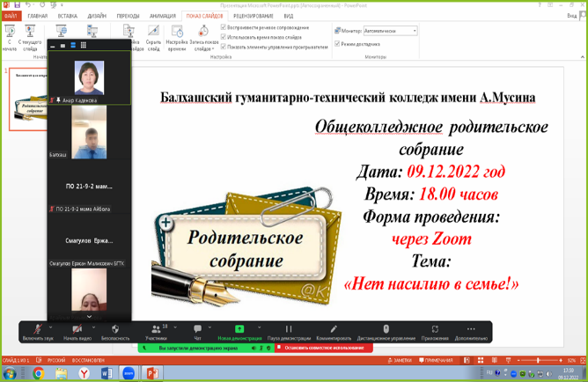Open Google Chrome from the Windows taskbar

38,373
